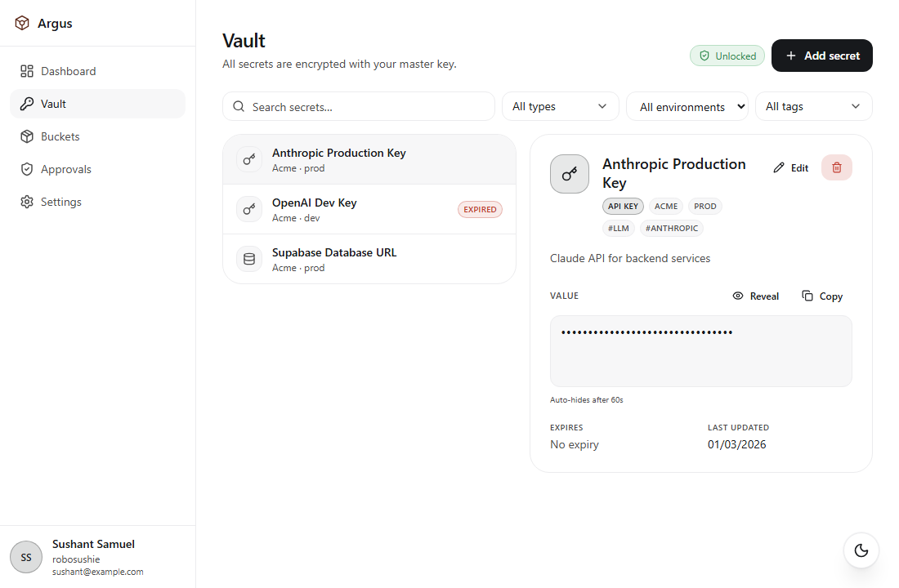Click the Dashboard grid icon

[x=27, y=71]
